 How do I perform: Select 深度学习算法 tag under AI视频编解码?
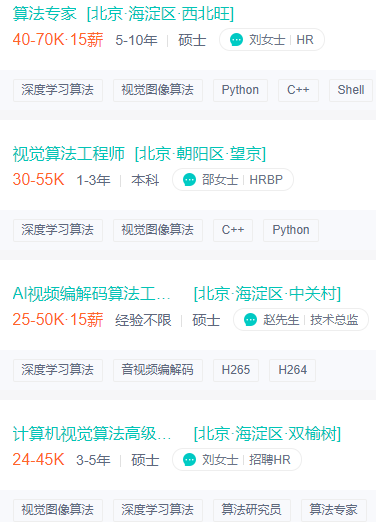point(58,370)
